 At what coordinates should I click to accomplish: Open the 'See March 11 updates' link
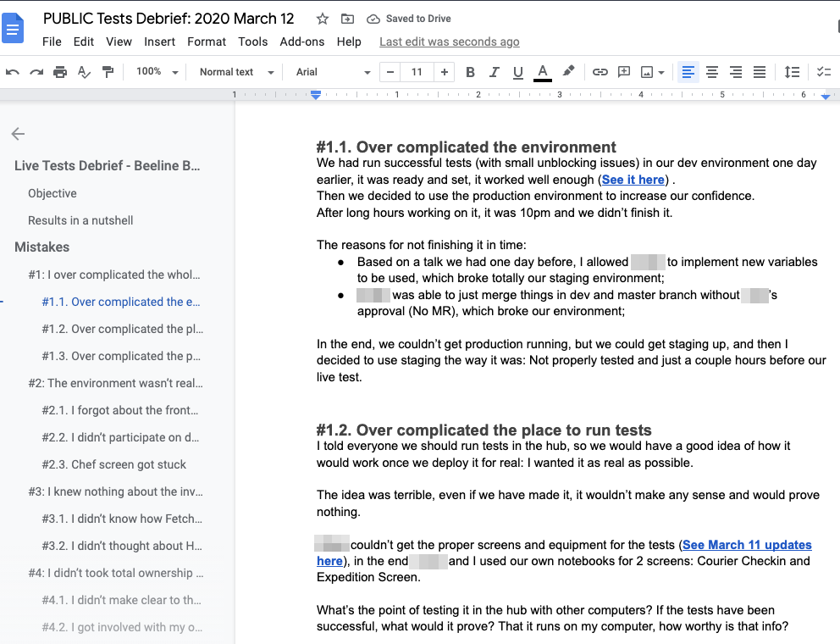747,545
